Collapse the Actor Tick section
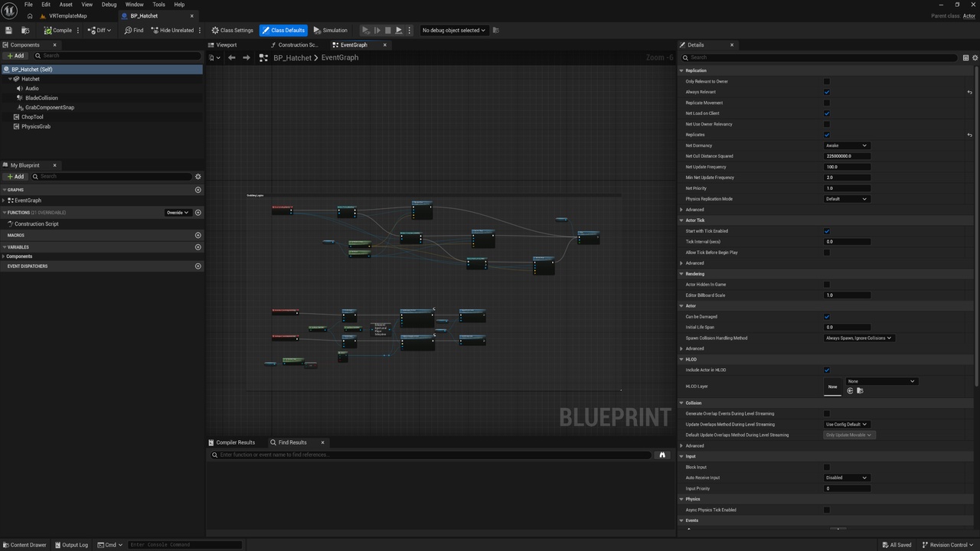The height and width of the screenshot is (551, 980). pyautogui.click(x=681, y=220)
